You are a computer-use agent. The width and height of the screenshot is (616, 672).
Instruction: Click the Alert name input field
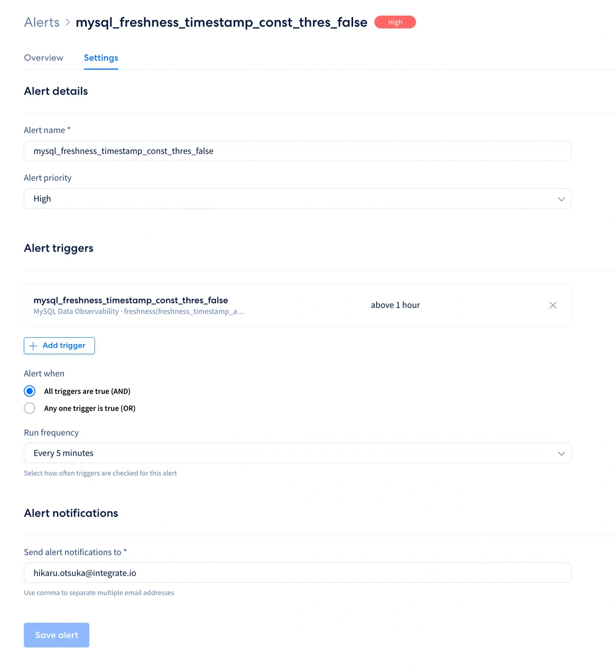298,151
